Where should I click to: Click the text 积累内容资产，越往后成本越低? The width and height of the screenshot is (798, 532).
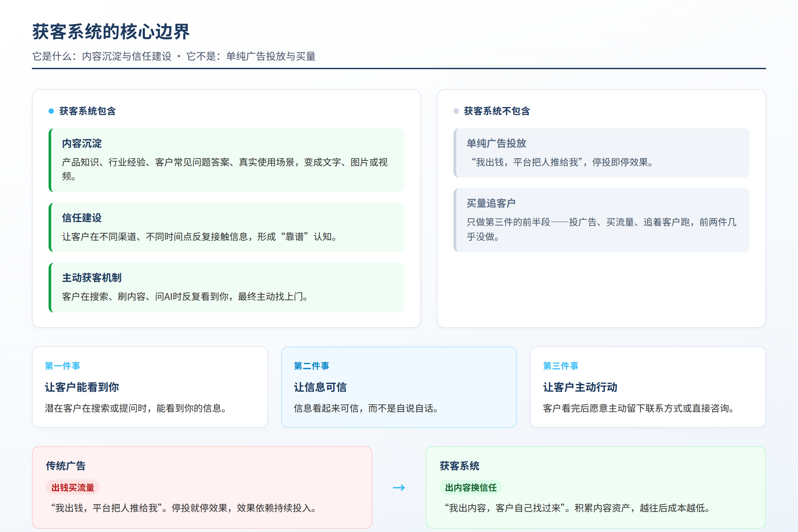(x=639, y=508)
